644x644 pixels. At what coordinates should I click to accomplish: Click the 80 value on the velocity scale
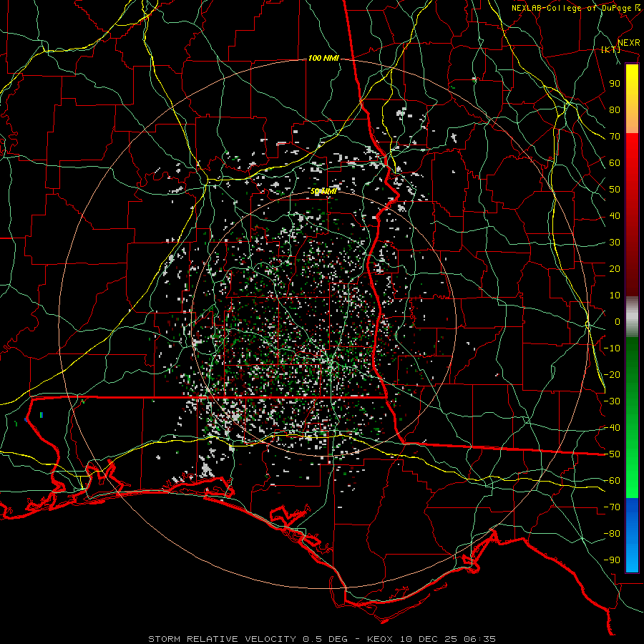click(x=615, y=109)
